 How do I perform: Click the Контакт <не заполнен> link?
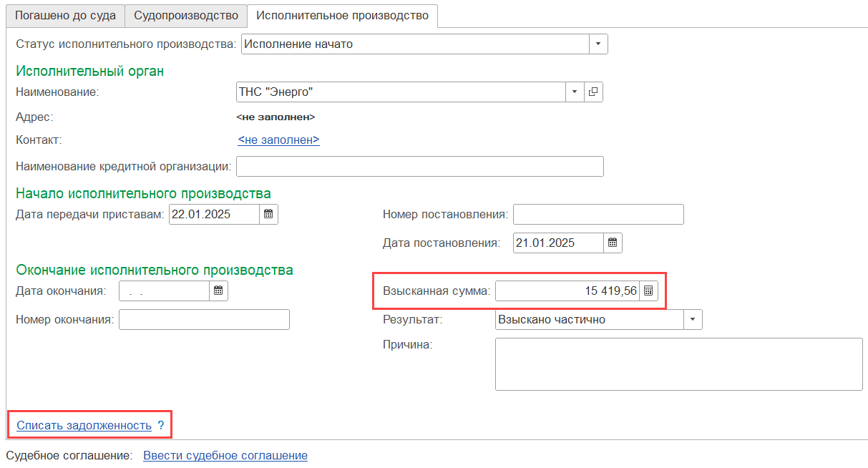click(x=278, y=140)
